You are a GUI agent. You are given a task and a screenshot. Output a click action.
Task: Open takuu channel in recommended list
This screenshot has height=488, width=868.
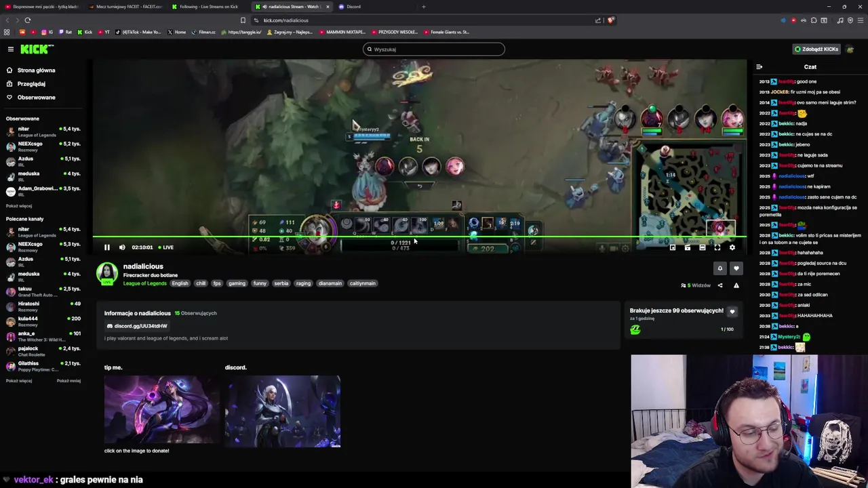(43, 291)
